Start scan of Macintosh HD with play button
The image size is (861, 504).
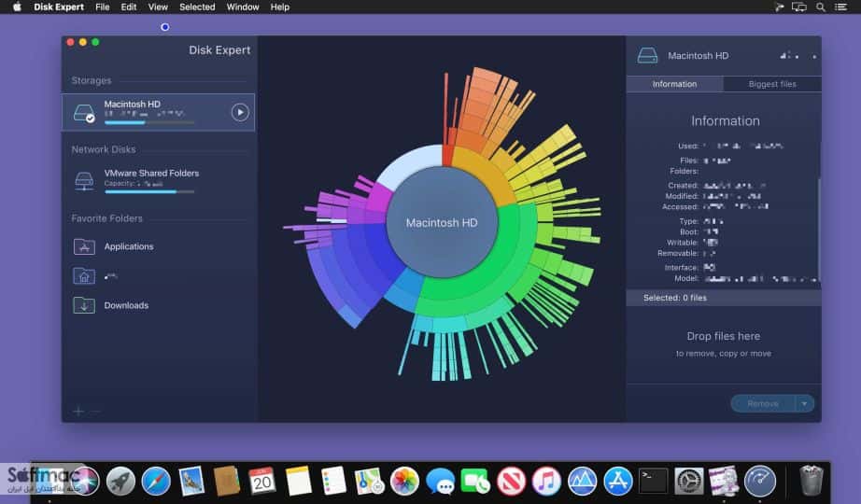[240, 112]
